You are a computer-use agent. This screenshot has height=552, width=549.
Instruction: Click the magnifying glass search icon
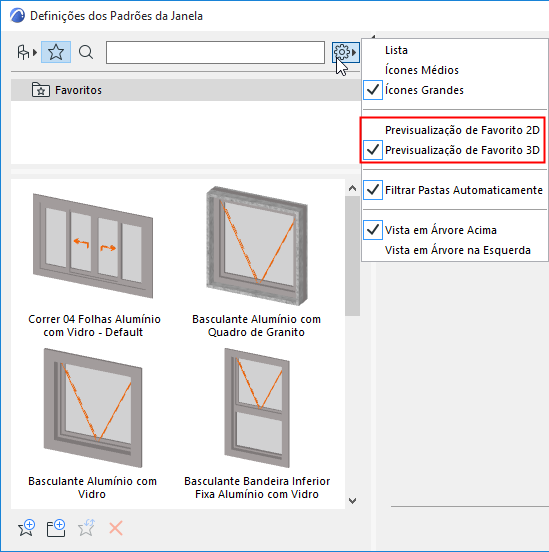86,52
